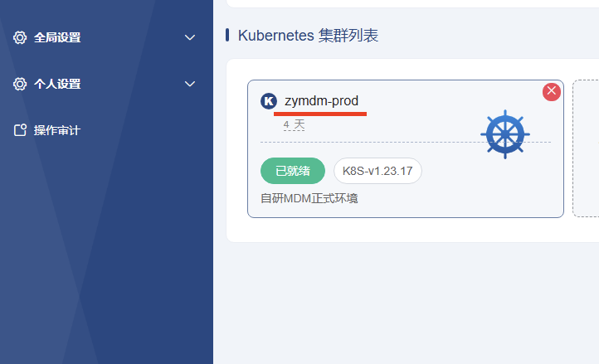
Task: Select the K8S-v1.23.17 version tag
Action: click(377, 171)
